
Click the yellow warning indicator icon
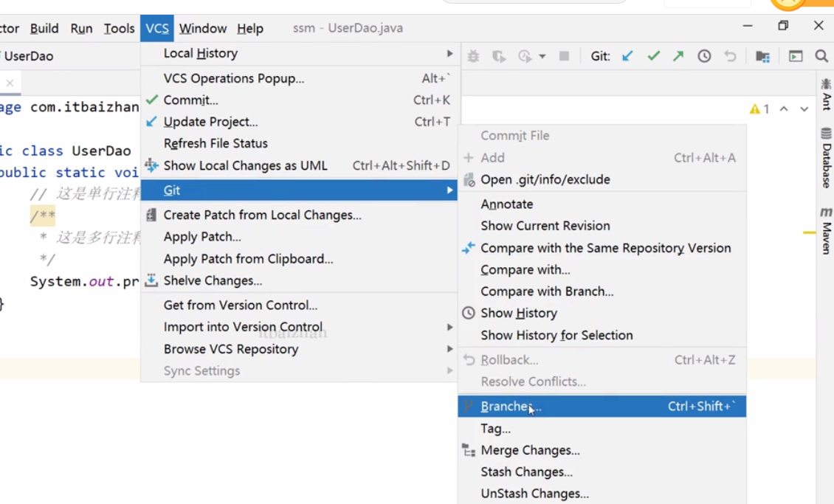[x=754, y=109]
